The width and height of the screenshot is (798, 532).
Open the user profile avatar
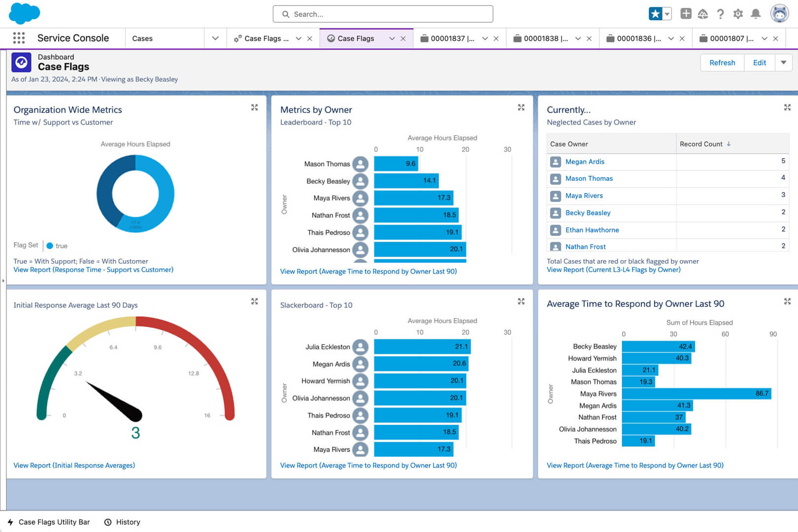coord(779,14)
